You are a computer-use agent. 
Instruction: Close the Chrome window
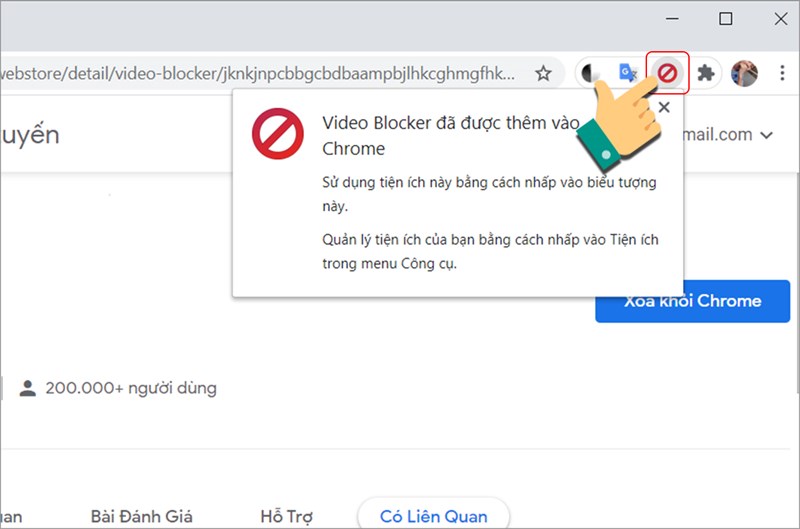(x=781, y=19)
